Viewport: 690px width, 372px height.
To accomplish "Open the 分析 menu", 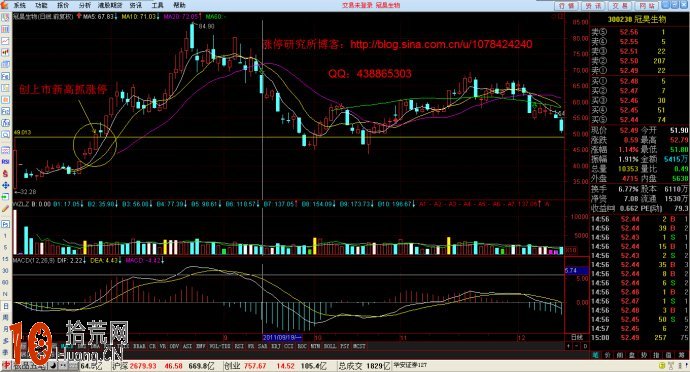I will [x=84, y=5].
